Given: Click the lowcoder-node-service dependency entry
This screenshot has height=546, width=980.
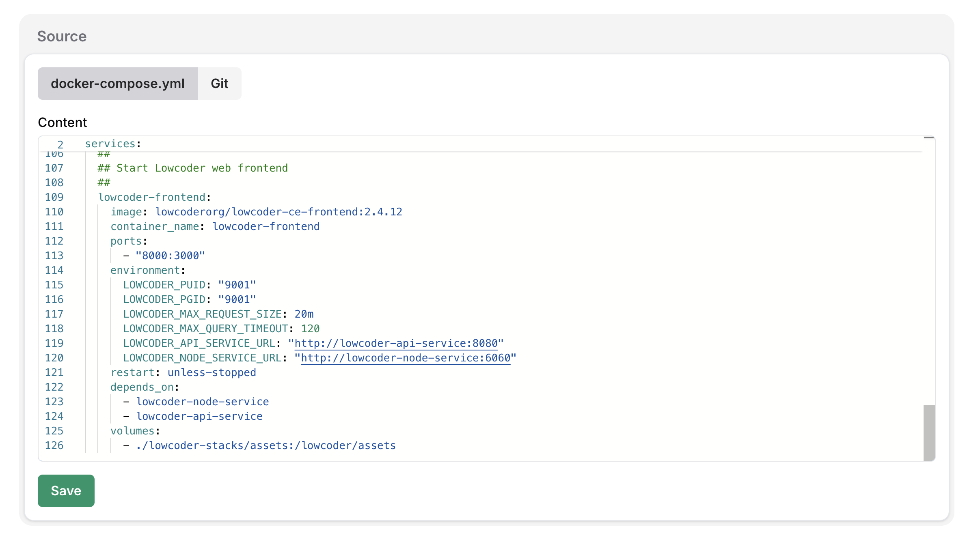Looking at the screenshot, I should pos(202,402).
